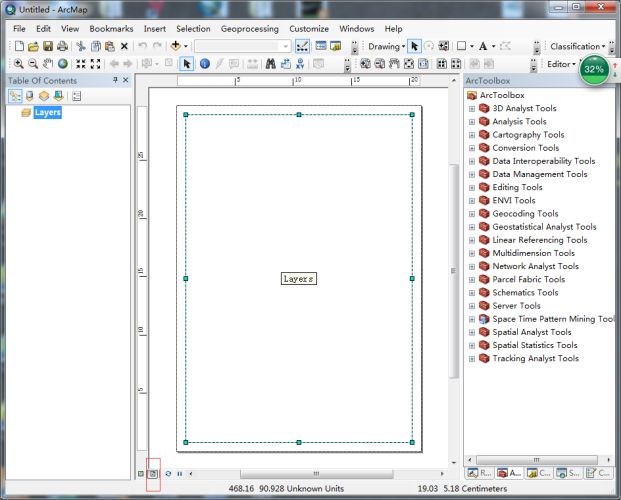Refresh the map view
Viewport: 621px width, 500px height.
coord(168,473)
